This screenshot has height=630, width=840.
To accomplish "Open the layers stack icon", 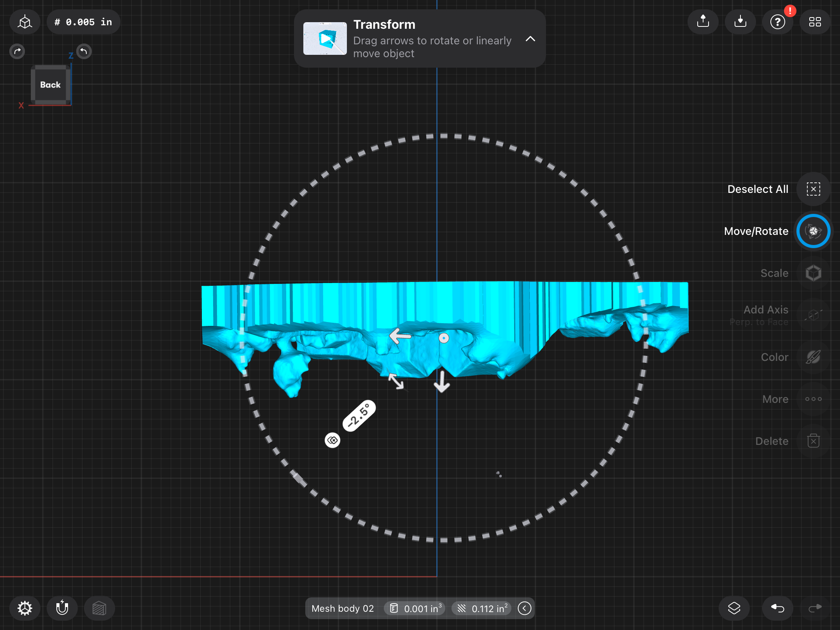I will click(x=734, y=608).
